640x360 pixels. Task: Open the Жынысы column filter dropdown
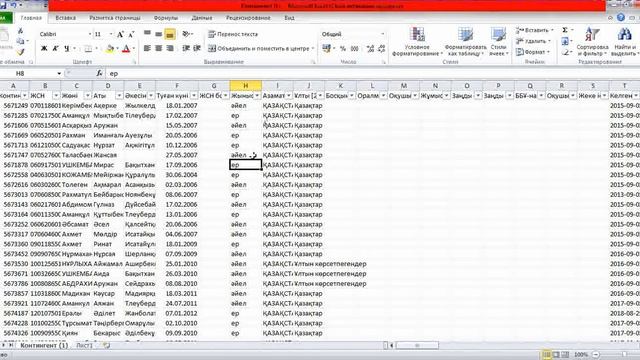[x=257, y=96]
